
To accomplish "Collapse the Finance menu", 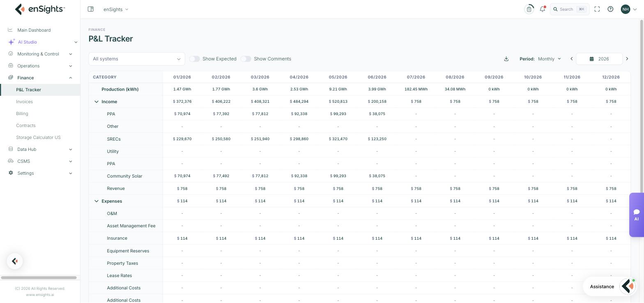I will click(x=40, y=78).
